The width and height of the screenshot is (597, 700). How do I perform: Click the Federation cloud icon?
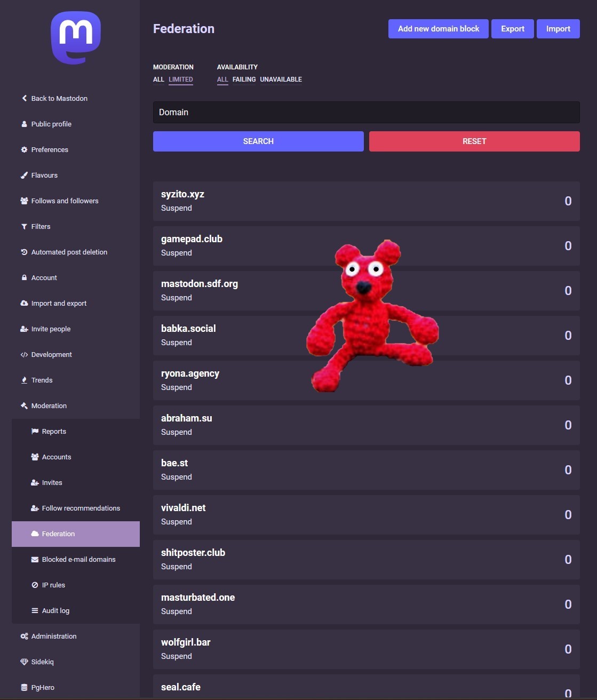point(35,534)
